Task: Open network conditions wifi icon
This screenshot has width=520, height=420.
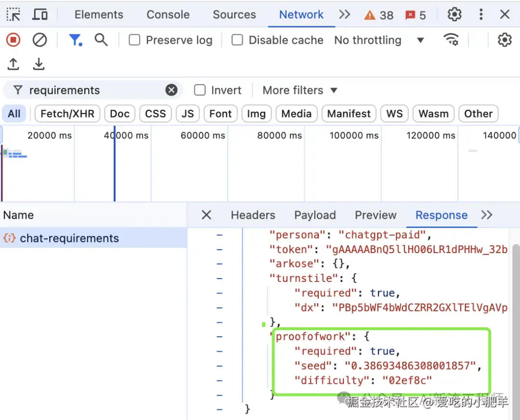Action: click(x=451, y=40)
